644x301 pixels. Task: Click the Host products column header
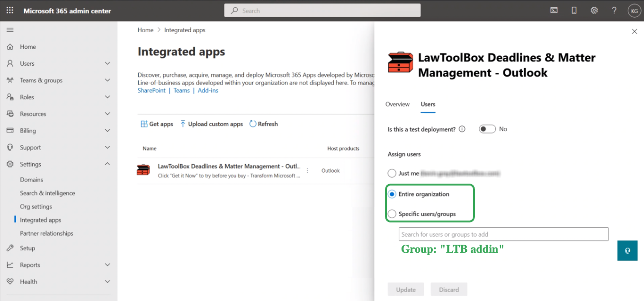(x=343, y=149)
